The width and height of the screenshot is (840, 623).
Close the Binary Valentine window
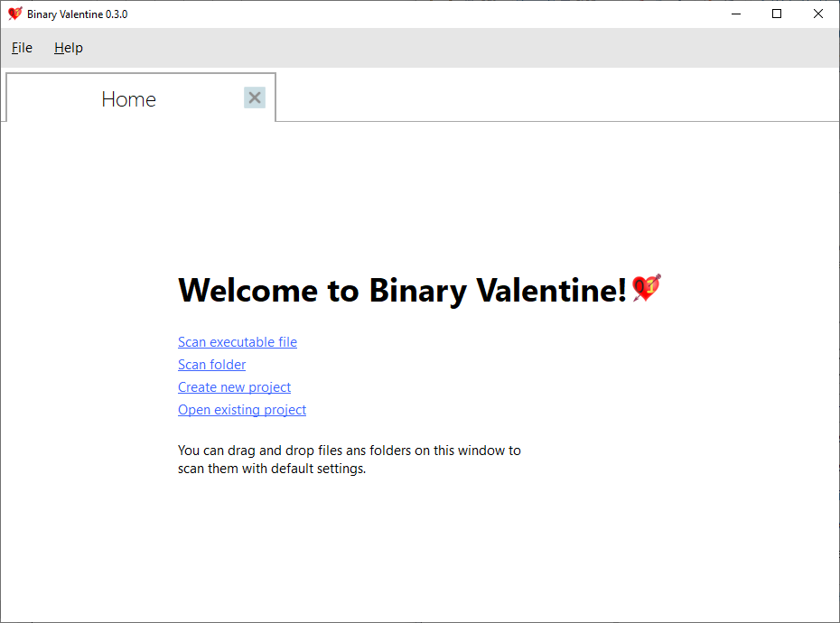click(x=818, y=14)
